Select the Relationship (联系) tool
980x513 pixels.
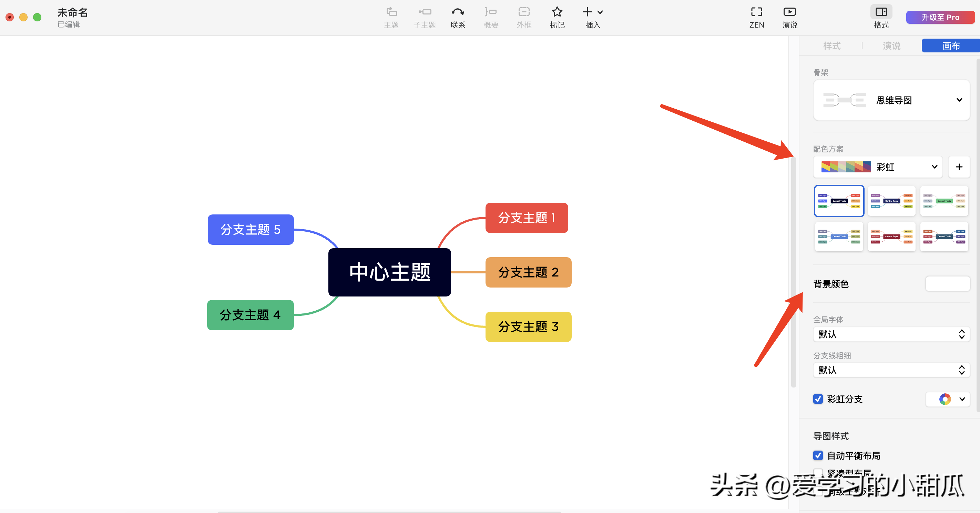[458, 18]
